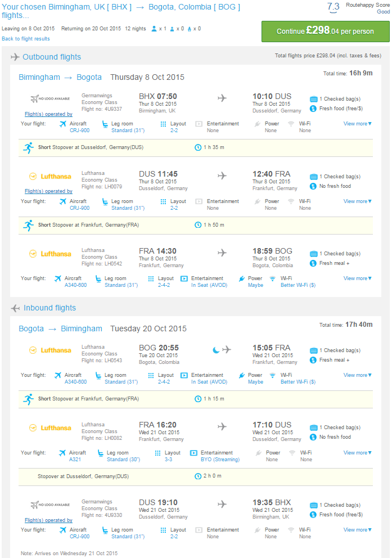Click the A340-600 aircraft link on LH0542
392x558 pixels.
click(75, 285)
